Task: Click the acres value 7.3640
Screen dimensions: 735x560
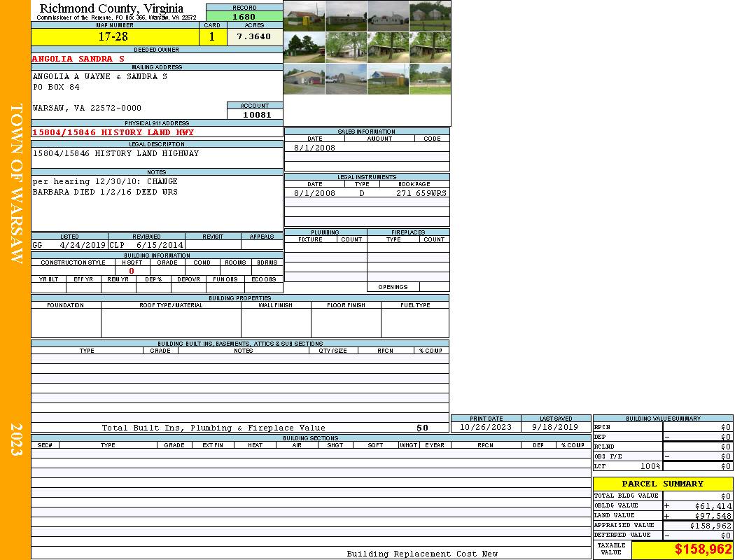Action: 254,36
